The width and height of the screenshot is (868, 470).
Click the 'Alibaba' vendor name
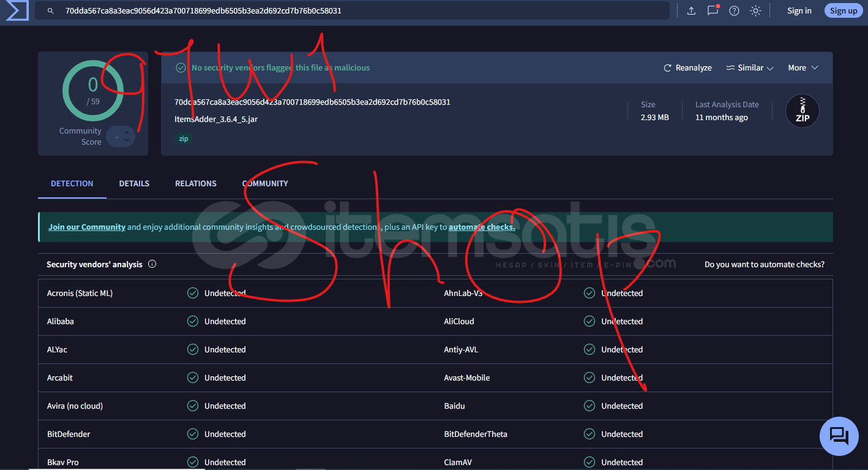click(x=61, y=321)
